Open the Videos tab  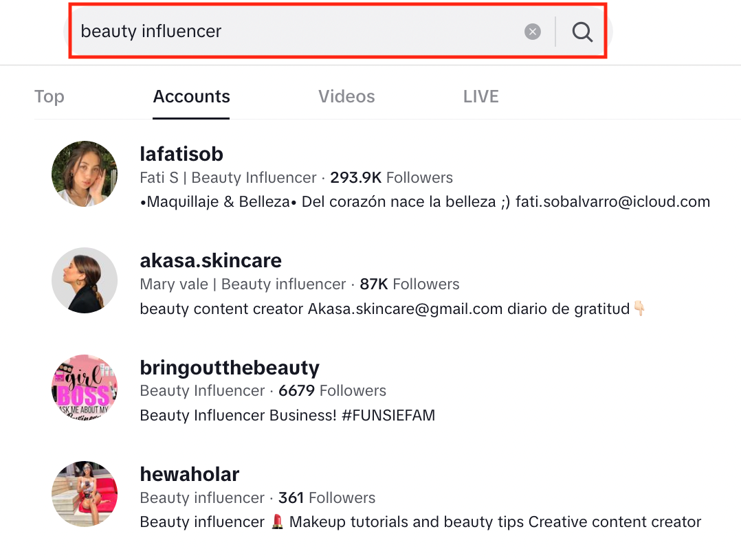tap(346, 96)
